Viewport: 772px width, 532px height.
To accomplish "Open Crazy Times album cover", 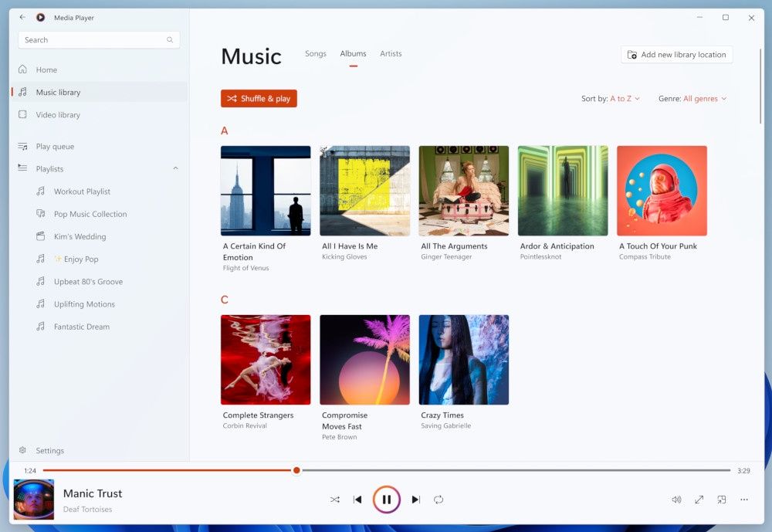I will pos(464,360).
